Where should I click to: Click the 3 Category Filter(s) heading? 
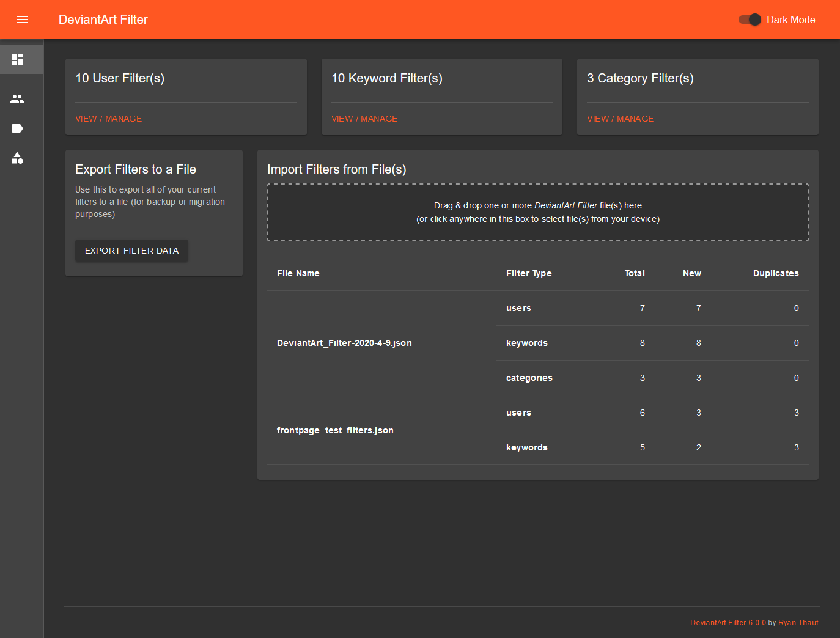640,78
